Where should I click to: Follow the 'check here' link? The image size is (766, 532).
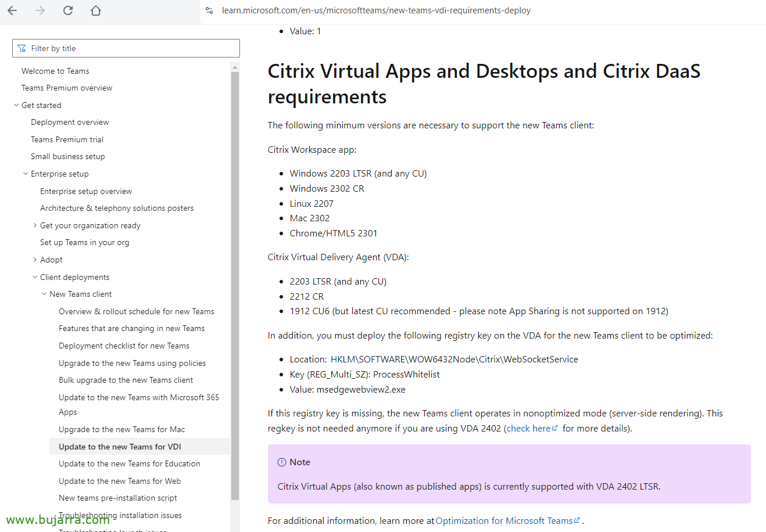[x=532, y=428]
